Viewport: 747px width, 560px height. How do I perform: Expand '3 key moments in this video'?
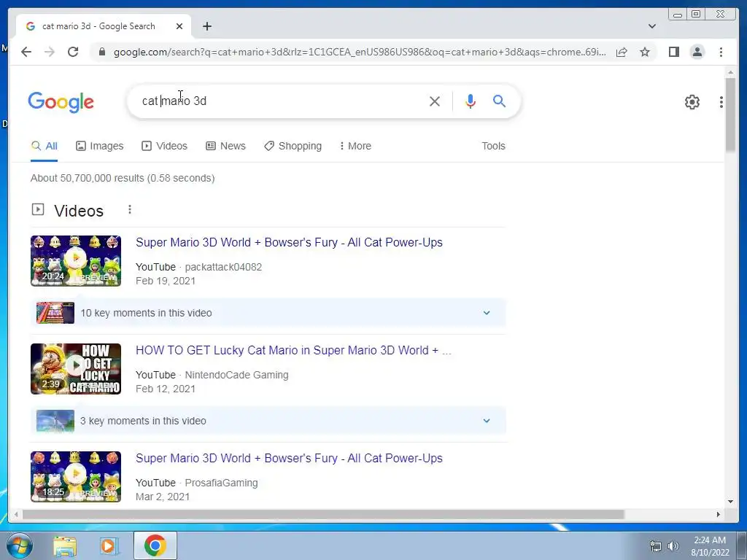[x=268, y=421]
